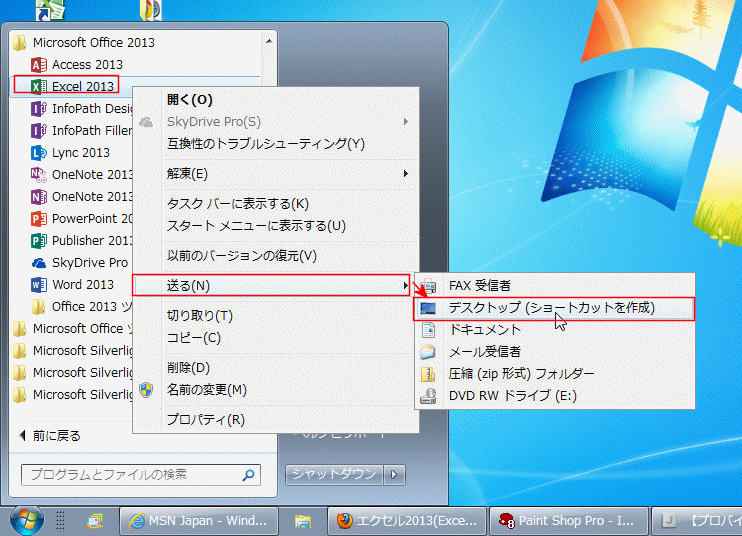Image resolution: width=742 pixels, height=536 pixels.
Task: Click the 【プロパ taskbar button
Action: (x=697, y=521)
